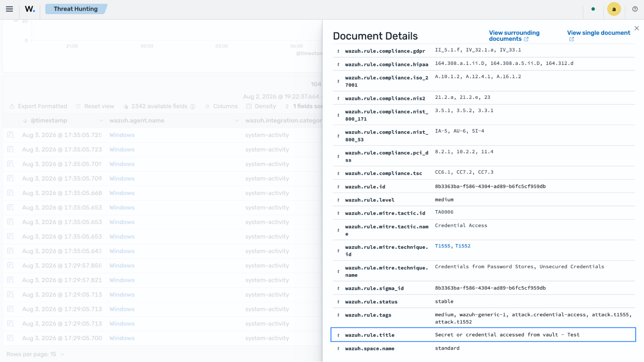Click Reset view button
The height and width of the screenshot is (362, 644).
95,106
